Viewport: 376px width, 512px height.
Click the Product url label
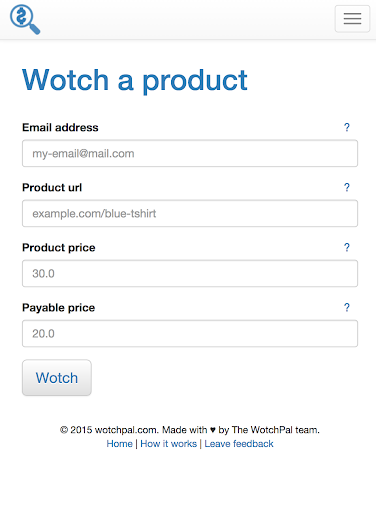52,187
